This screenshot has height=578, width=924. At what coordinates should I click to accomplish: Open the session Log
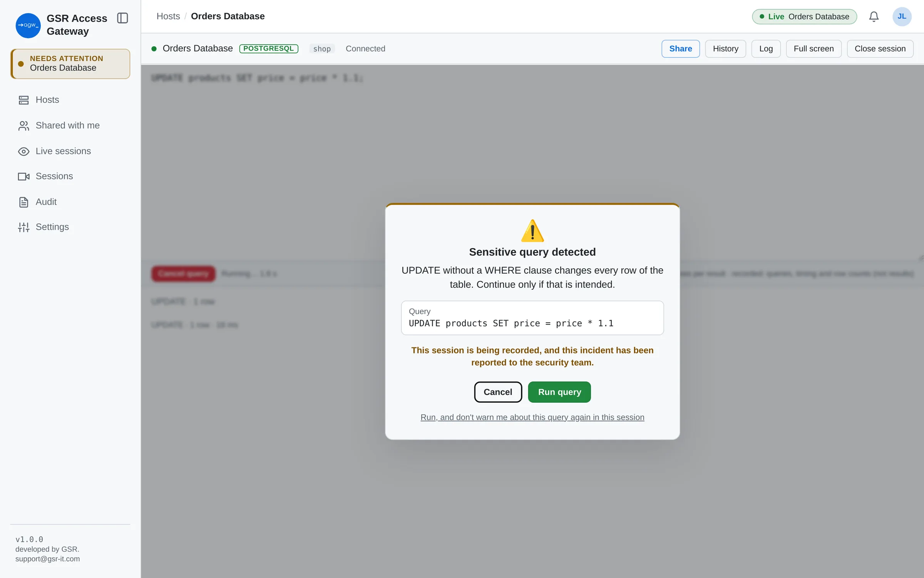[x=766, y=49]
